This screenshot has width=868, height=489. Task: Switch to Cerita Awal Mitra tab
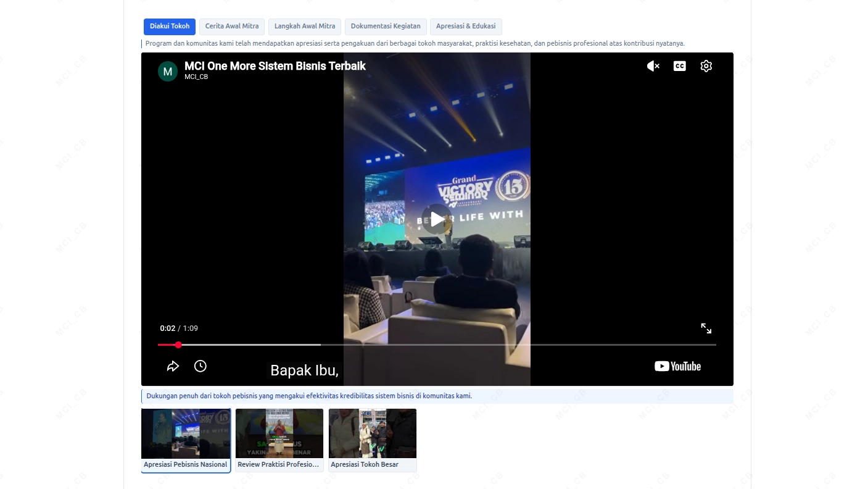pyautogui.click(x=232, y=27)
